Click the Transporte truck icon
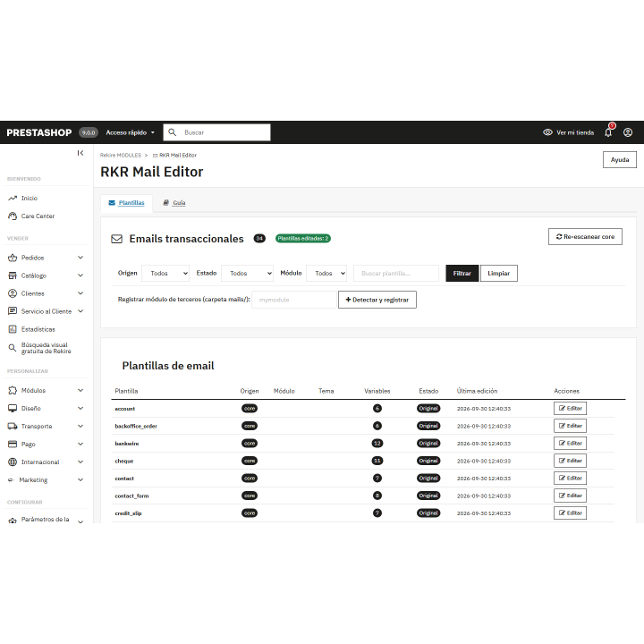Viewport: 644px width, 644px height. pos(13,426)
